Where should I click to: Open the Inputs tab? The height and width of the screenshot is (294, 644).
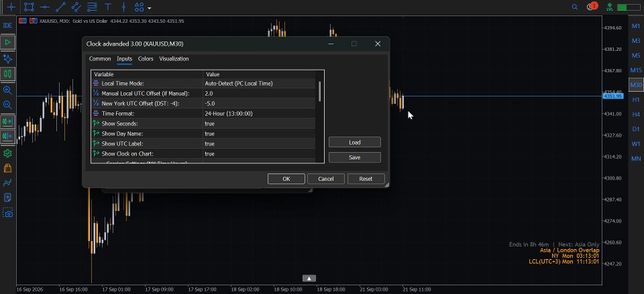pos(125,59)
